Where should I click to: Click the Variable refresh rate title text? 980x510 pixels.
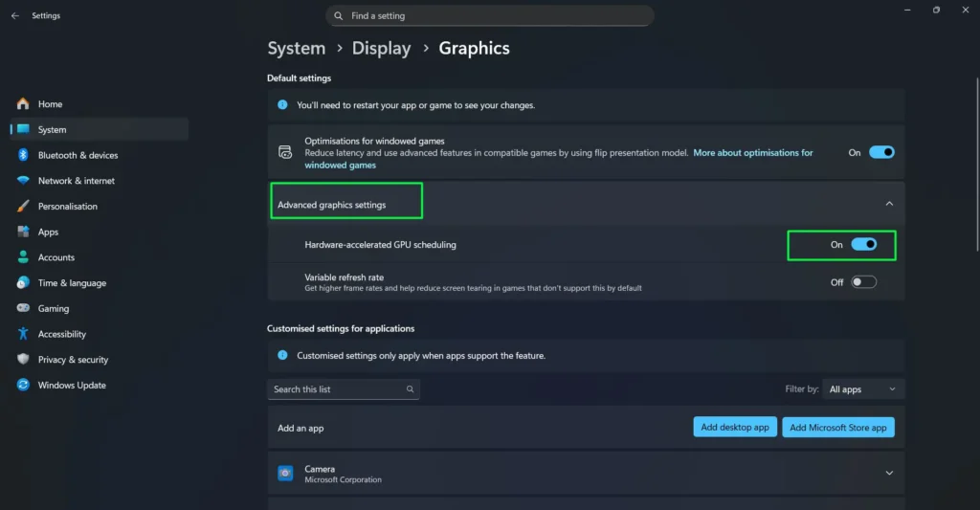[345, 277]
